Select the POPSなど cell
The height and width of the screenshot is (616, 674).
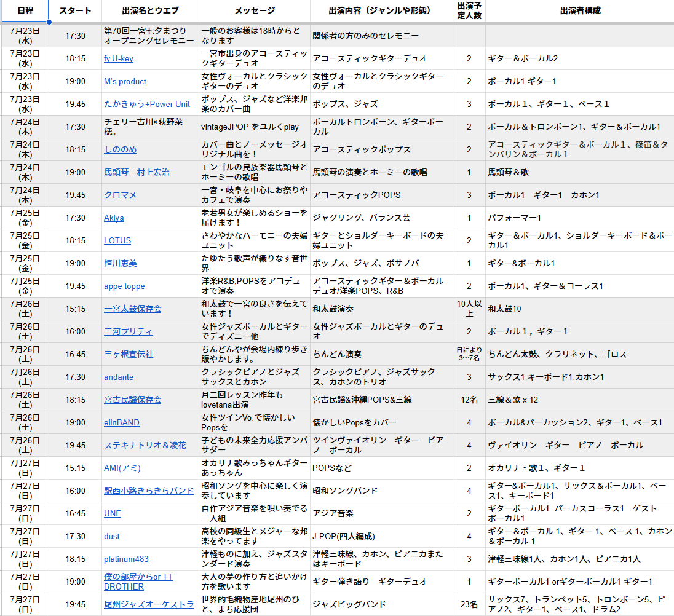[381, 468]
